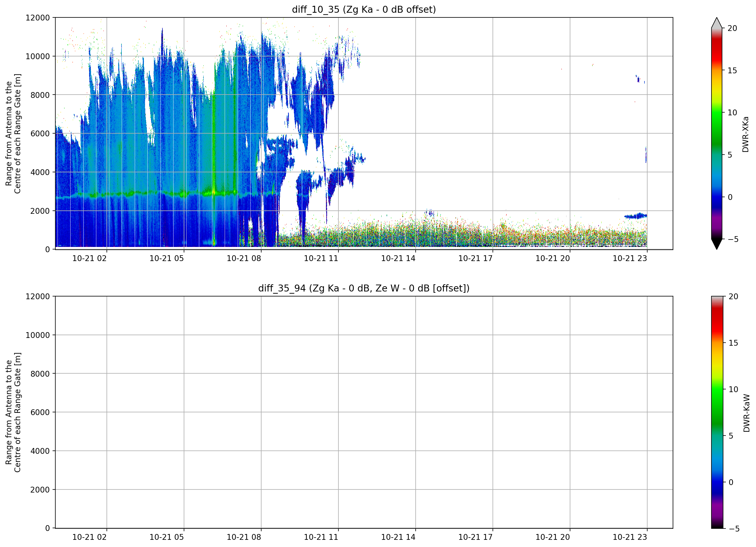756x547 pixels.
Task: Click the 4000 y-tick on diff_35_94 plot
Action: click(x=40, y=451)
